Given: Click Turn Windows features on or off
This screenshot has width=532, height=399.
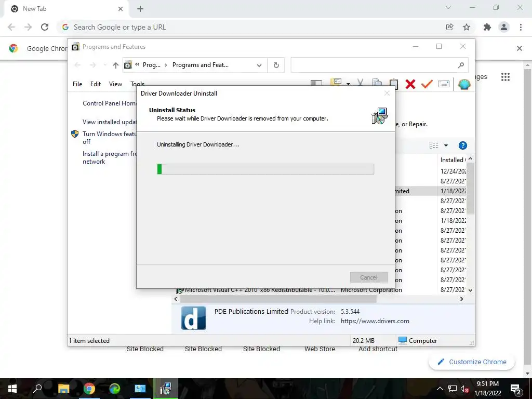Looking at the screenshot, I should [109, 138].
